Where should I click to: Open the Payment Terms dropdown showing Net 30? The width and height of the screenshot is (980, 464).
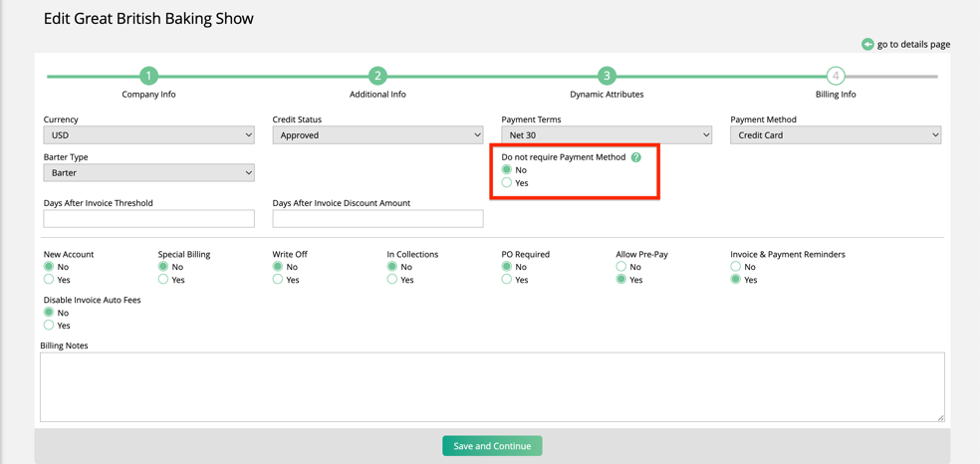click(607, 134)
